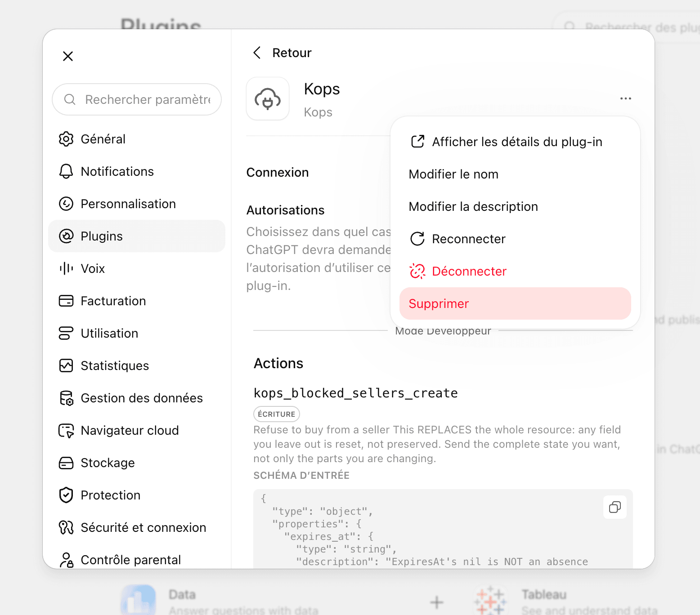Click the Navigateur cloud icon
The width and height of the screenshot is (700, 615).
point(66,430)
